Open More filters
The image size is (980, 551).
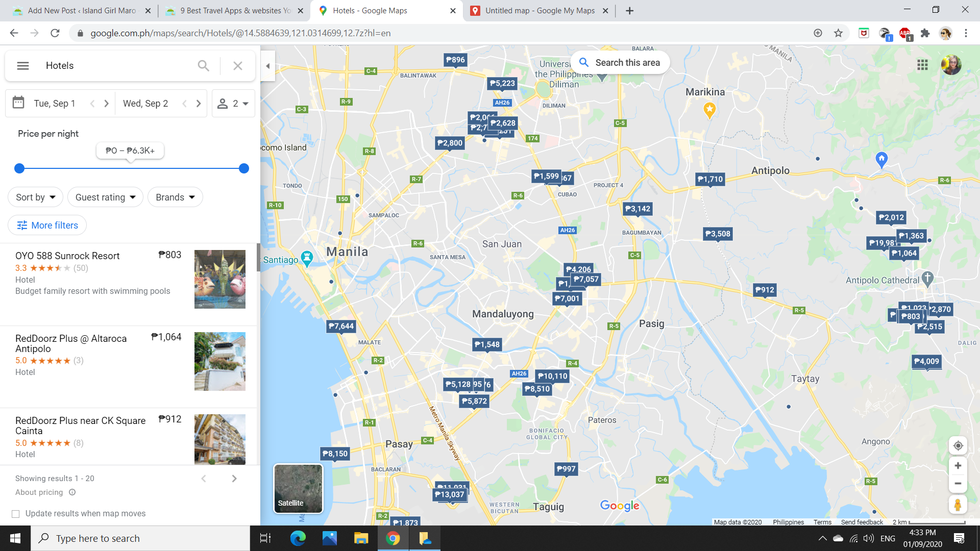(x=47, y=226)
